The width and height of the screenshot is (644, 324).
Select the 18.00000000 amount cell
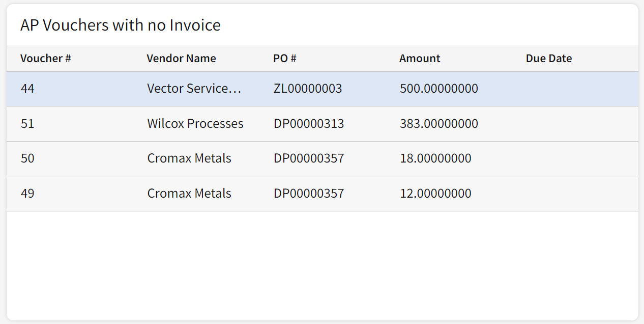435,158
